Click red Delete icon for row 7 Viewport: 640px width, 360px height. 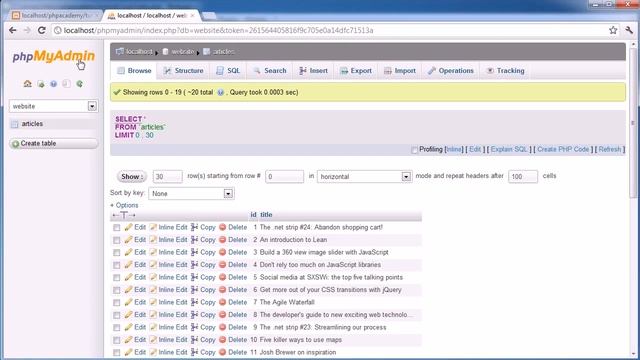(222, 302)
